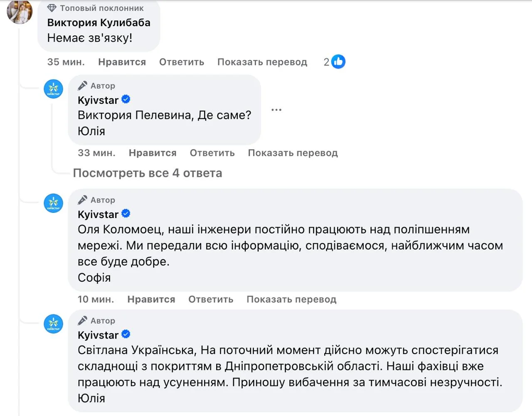Image resolution: width=532 pixels, height=416 pixels.
Task: Click verified badge in the bottom Kyivstar reply
Action: pos(126,334)
